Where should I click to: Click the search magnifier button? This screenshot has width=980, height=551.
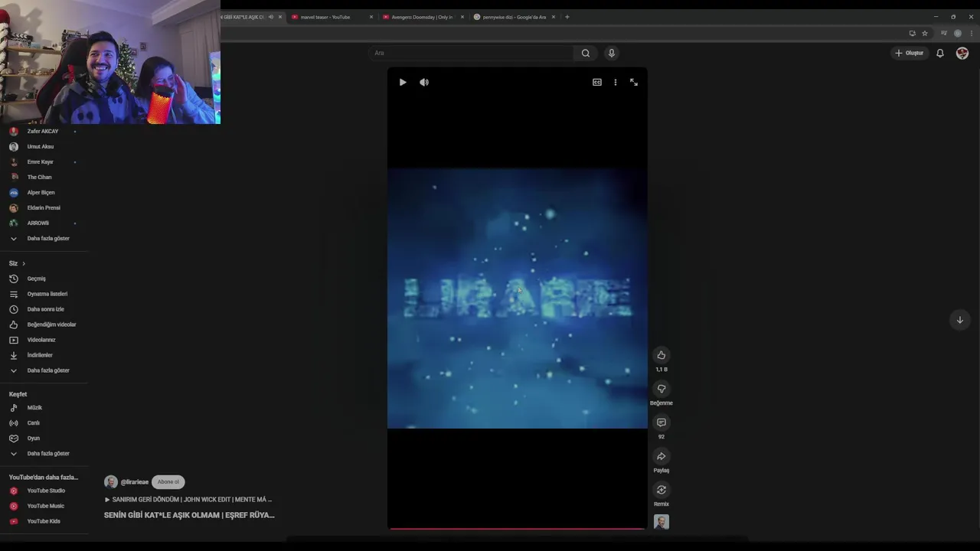pos(586,53)
